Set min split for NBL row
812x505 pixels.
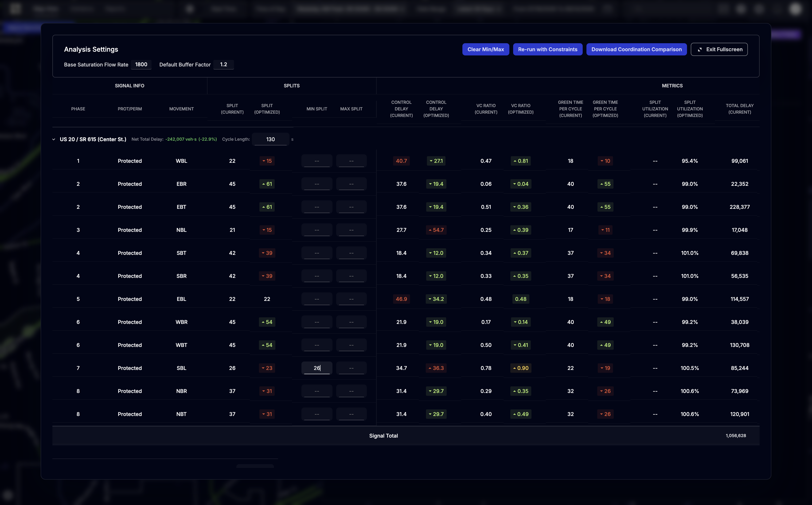click(317, 230)
